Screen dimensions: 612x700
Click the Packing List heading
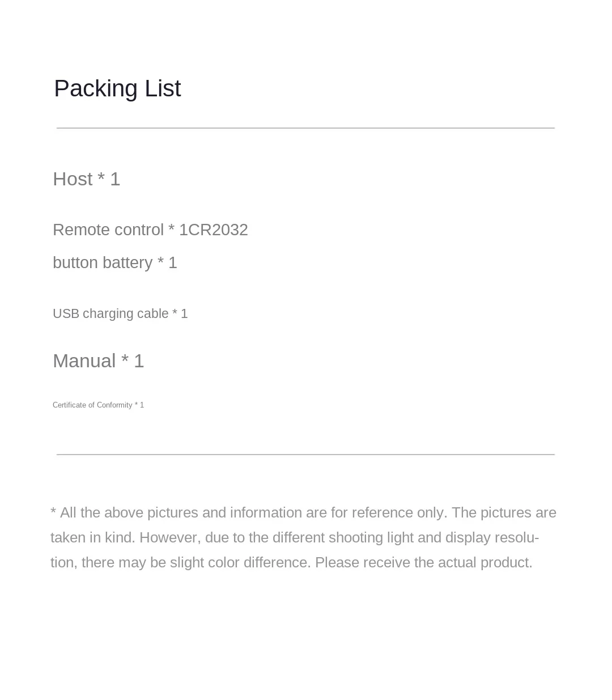[x=117, y=88]
